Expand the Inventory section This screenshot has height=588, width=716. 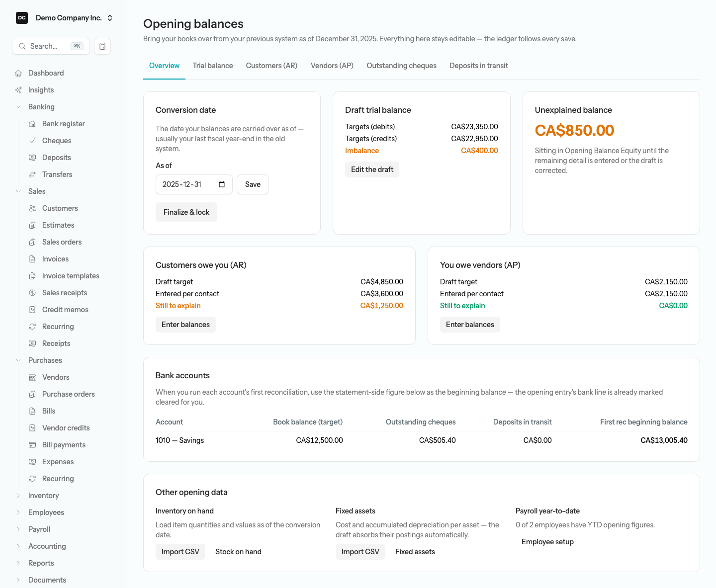click(18, 496)
